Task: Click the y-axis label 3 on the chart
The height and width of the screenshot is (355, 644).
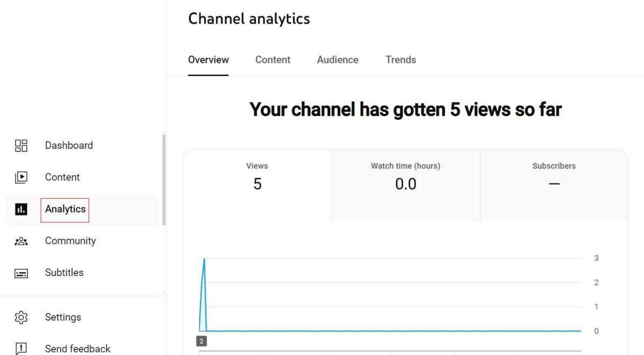Action: (596, 258)
